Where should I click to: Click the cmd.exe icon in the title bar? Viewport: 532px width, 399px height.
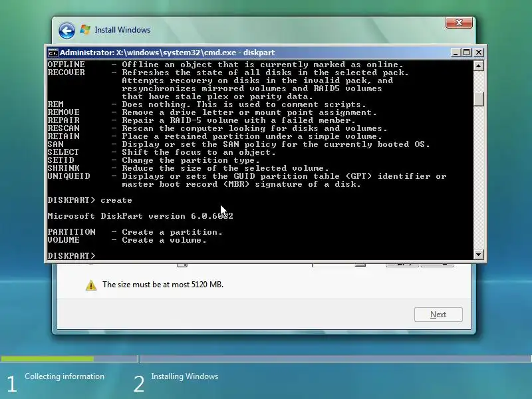(53, 53)
